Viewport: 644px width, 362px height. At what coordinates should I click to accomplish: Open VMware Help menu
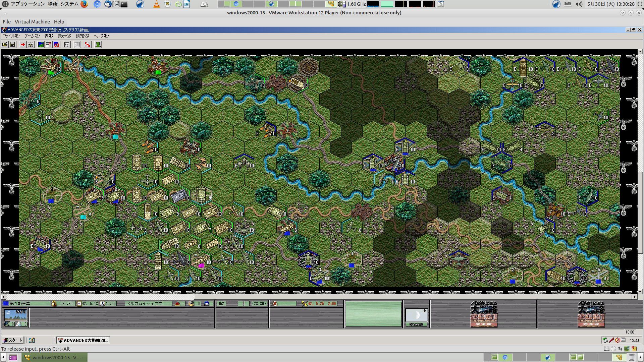(59, 22)
